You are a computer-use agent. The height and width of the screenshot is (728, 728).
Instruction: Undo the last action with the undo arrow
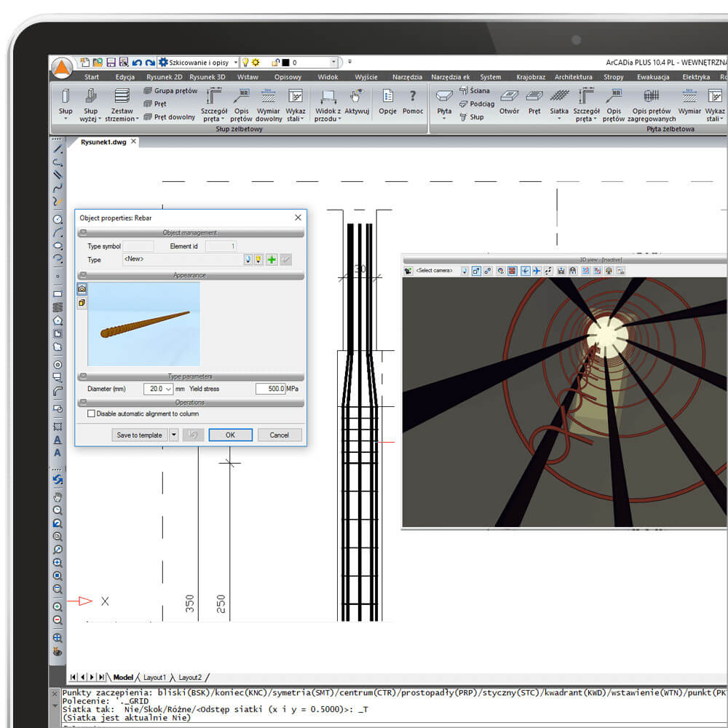coord(137,62)
